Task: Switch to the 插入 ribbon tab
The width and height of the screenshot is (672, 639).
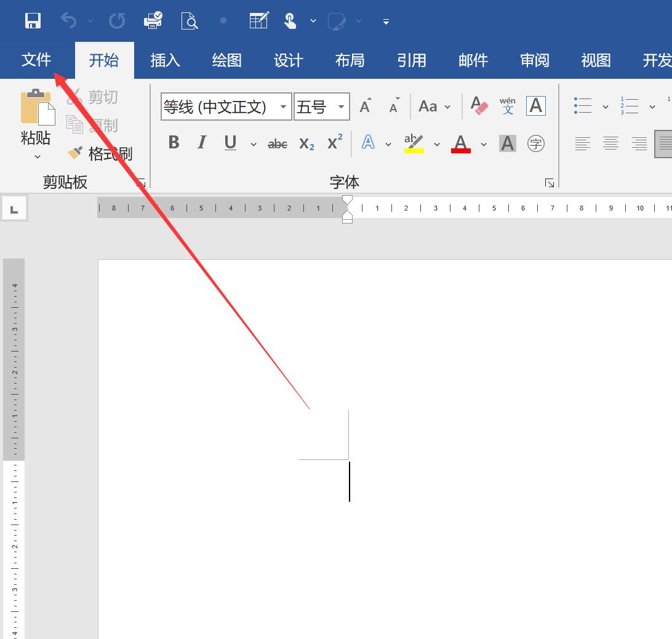Action: 165,60
